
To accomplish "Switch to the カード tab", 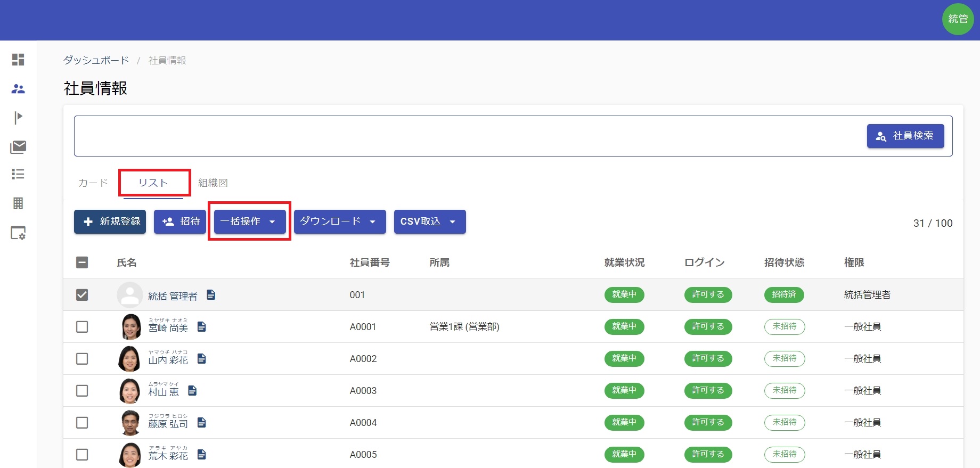I will (x=93, y=183).
